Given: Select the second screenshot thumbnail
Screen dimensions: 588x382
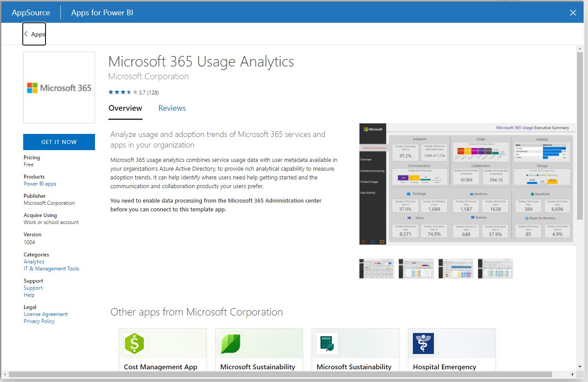Looking at the screenshot, I should pyautogui.click(x=416, y=268).
